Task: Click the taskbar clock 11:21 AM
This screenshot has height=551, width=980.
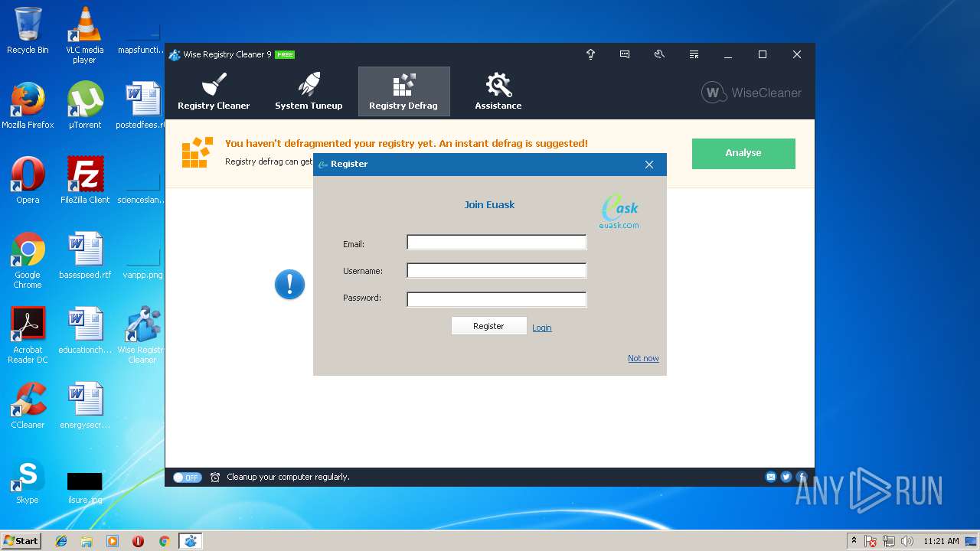Action: tap(941, 541)
